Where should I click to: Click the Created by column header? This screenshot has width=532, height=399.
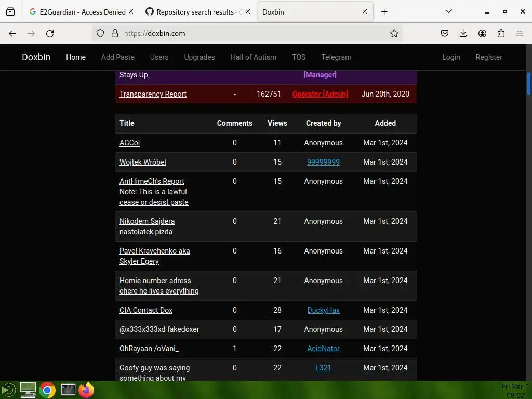point(323,123)
